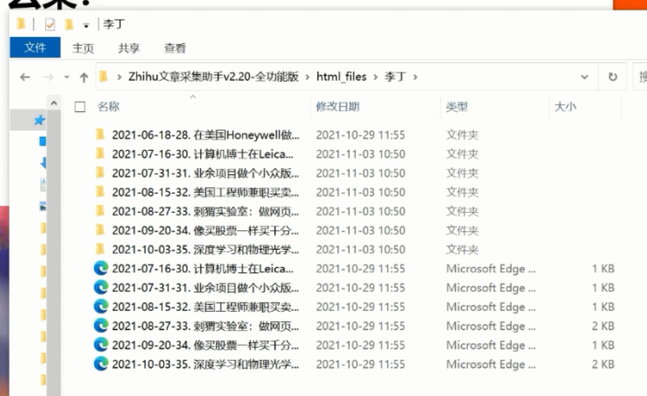The width and height of the screenshot is (647, 396).
Task: Switch to the 主页 ribbon tab
Action: coord(83,48)
